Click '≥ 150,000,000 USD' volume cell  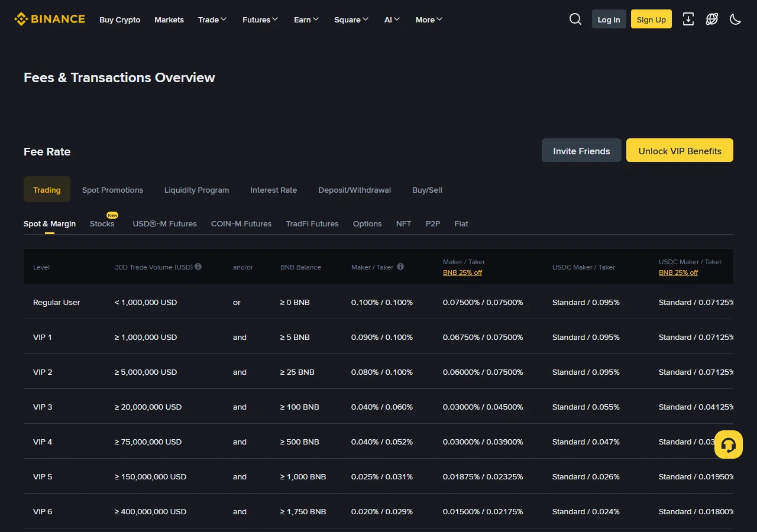click(x=151, y=476)
